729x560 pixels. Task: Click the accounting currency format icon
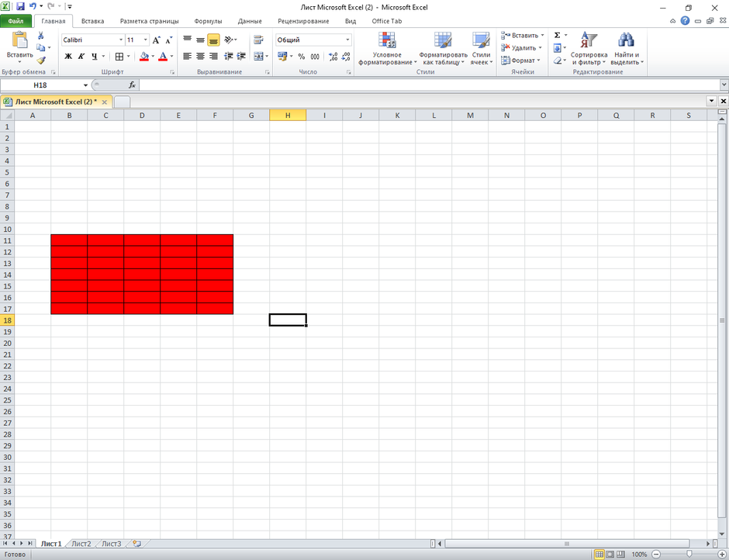coord(282,57)
